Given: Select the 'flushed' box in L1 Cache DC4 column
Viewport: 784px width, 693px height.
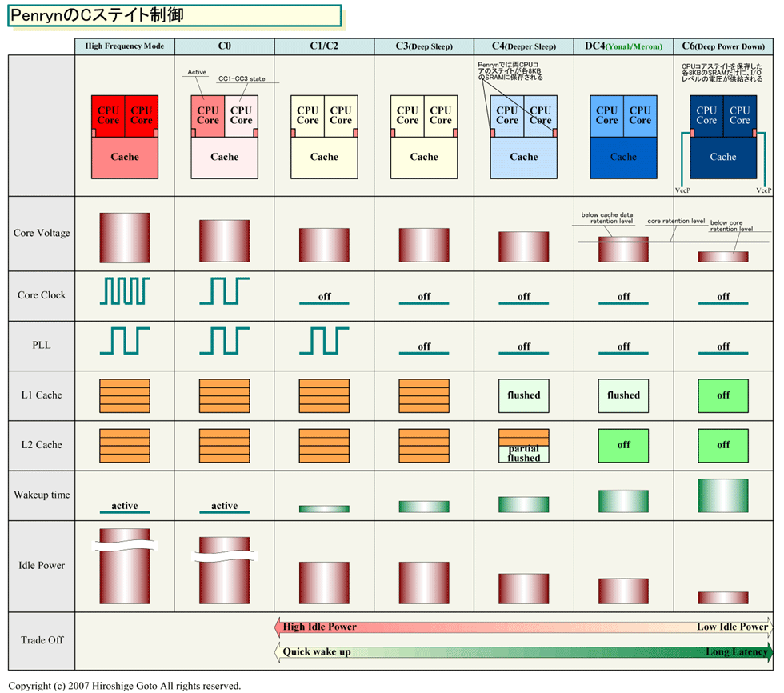Looking at the screenshot, I should pyautogui.click(x=623, y=395).
